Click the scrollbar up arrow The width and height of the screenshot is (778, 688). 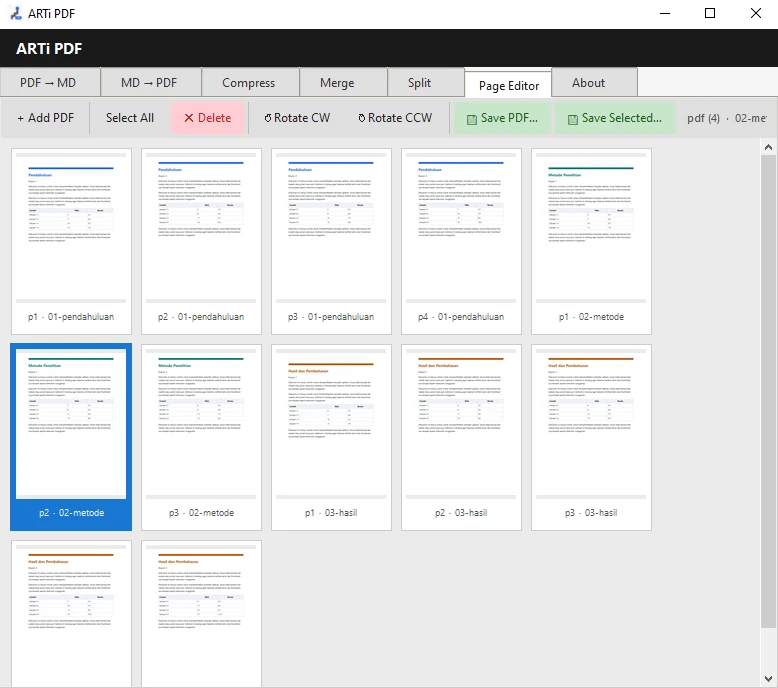(x=768, y=147)
